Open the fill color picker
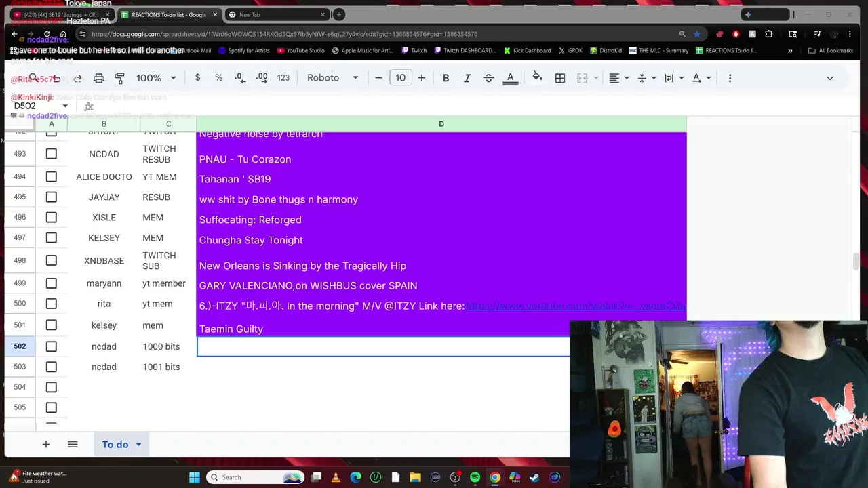Viewport: 868px width, 488px height. pos(537,77)
